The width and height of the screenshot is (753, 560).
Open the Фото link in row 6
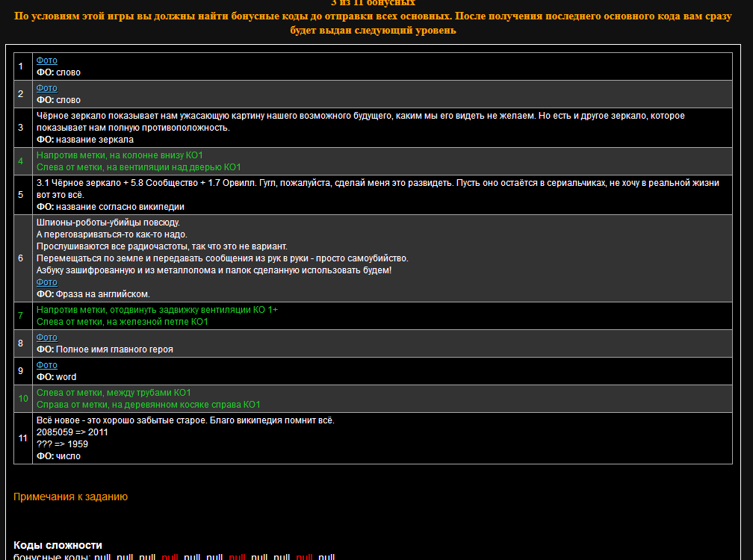(46, 282)
